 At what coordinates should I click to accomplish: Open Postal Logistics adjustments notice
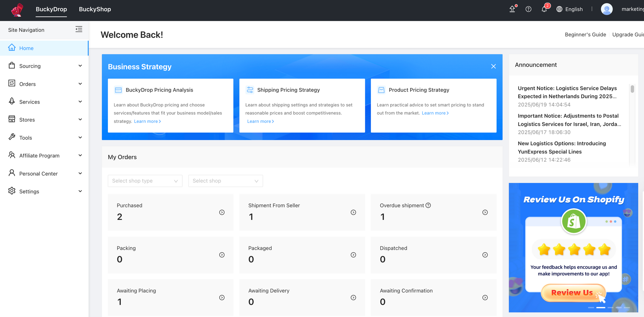[x=569, y=120]
